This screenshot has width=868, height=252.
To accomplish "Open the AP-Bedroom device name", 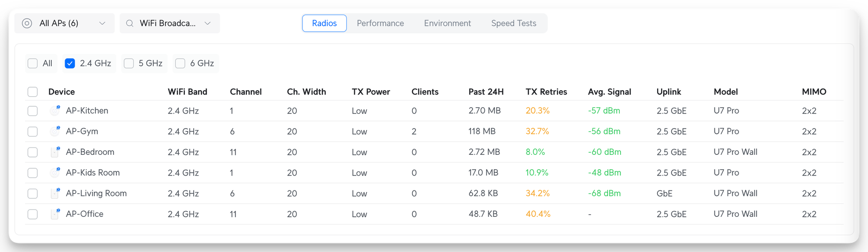I will [90, 152].
